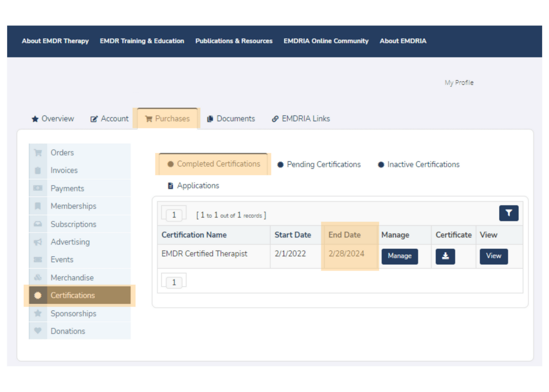
Task: Sort by Start Date column header
Action: click(293, 235)
